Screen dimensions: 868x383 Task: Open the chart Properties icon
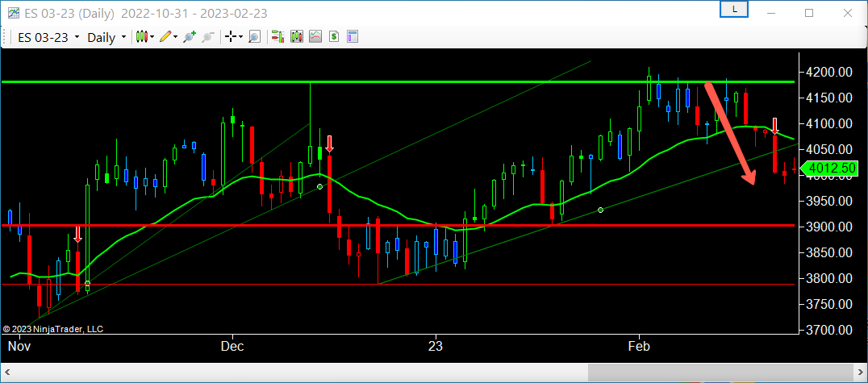pos(353,37)
